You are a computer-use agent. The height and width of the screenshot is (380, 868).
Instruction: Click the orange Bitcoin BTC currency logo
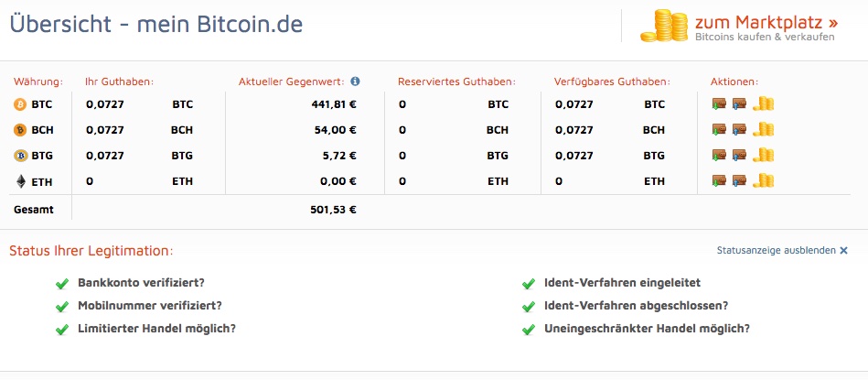click(20, 104)
